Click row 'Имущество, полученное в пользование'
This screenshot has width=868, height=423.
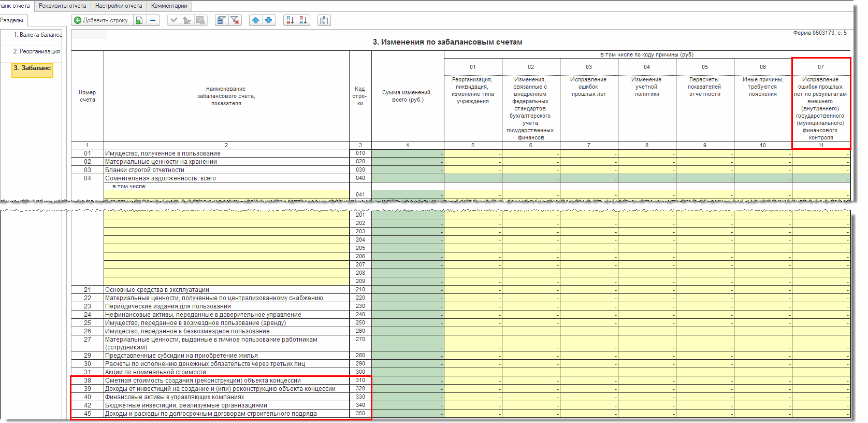click(226, 153)
